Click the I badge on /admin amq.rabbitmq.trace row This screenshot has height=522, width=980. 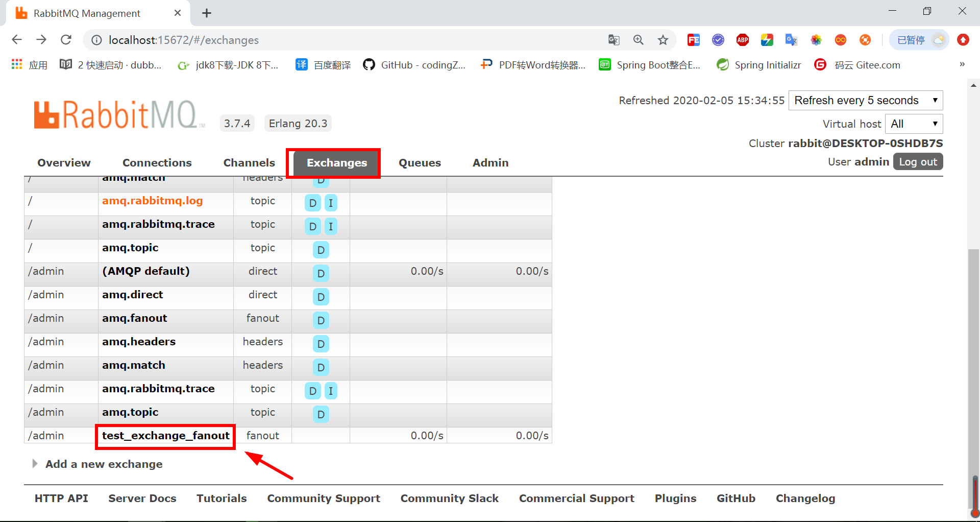(x=331, y=391)
